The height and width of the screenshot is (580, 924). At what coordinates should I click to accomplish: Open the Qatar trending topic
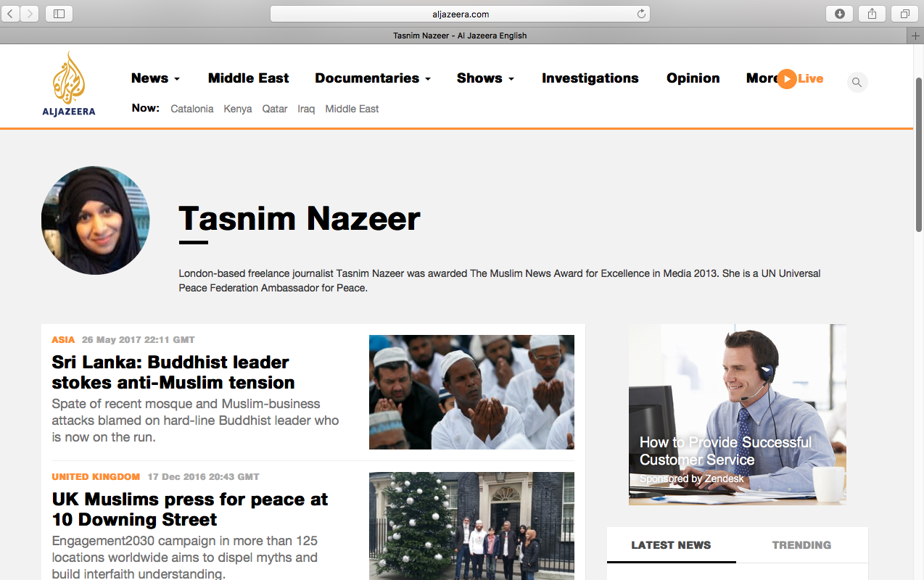point(275,109)
